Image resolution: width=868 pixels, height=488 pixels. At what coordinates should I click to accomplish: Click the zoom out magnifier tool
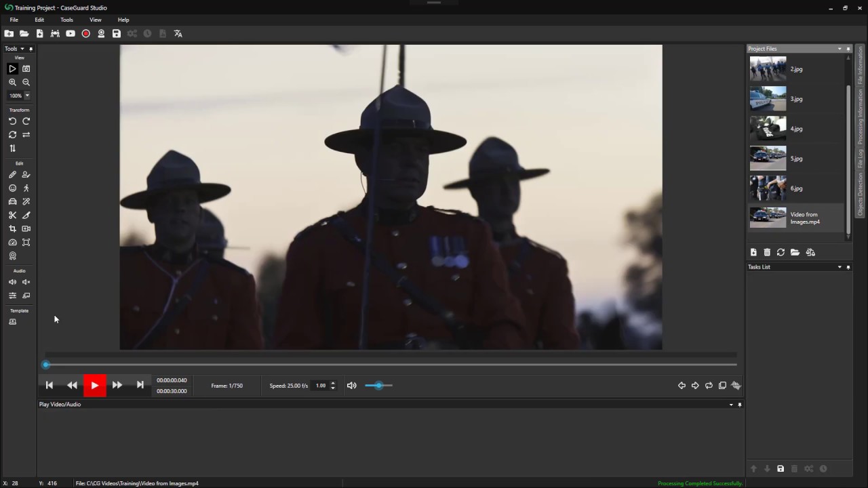click(26, 82)
